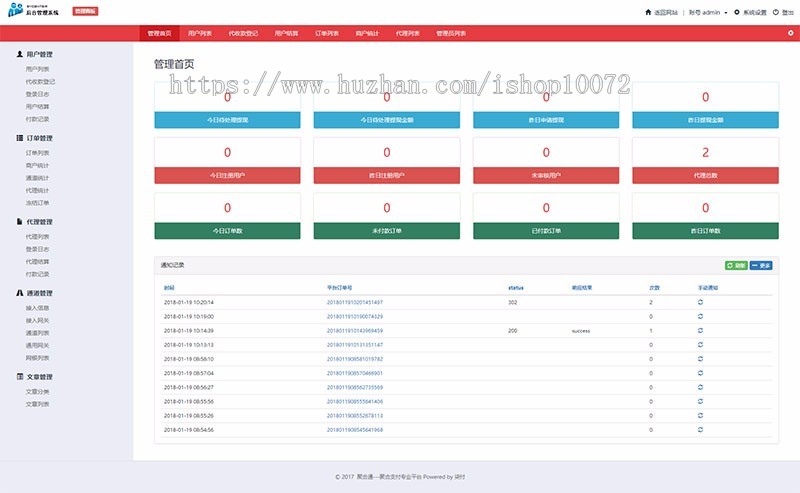Click the red badge next to the logo
This screenshot has height=493, width=800.
[85, 11]
